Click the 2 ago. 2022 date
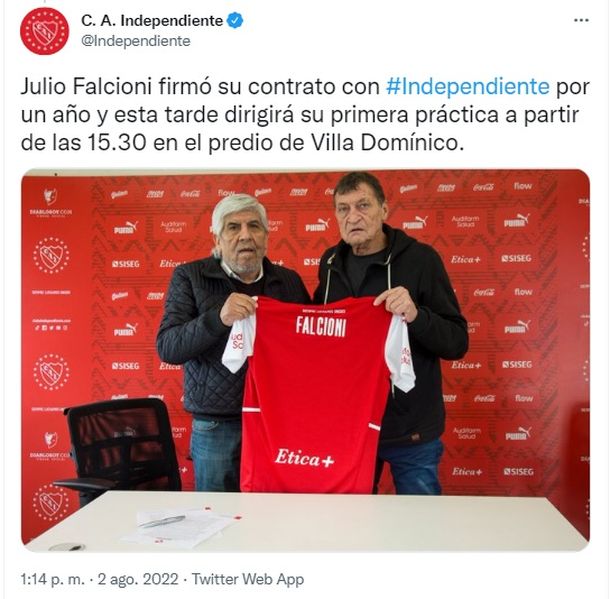The height and width of the screenshot is (599, 610). 138,579
